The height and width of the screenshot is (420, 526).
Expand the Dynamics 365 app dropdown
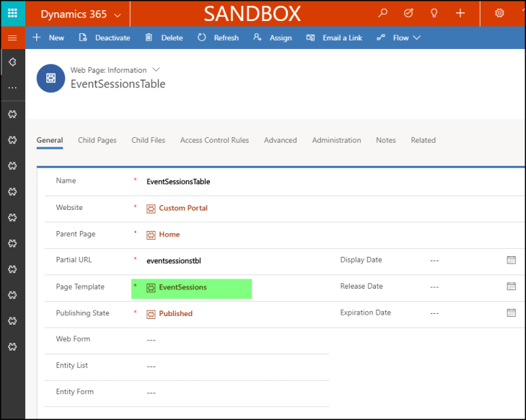[118, 14]
